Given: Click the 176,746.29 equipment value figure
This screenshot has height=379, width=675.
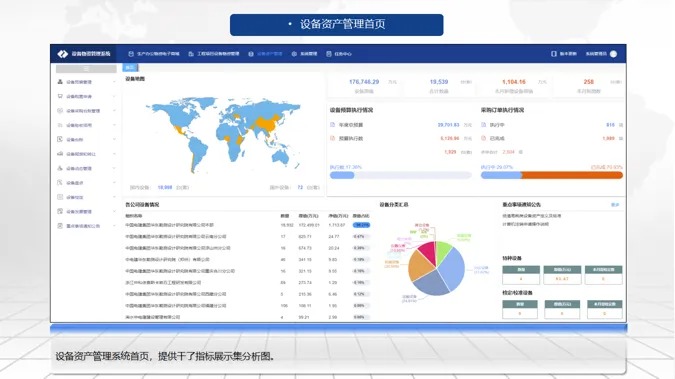Looking at the screenshot, I should (364, 82).
